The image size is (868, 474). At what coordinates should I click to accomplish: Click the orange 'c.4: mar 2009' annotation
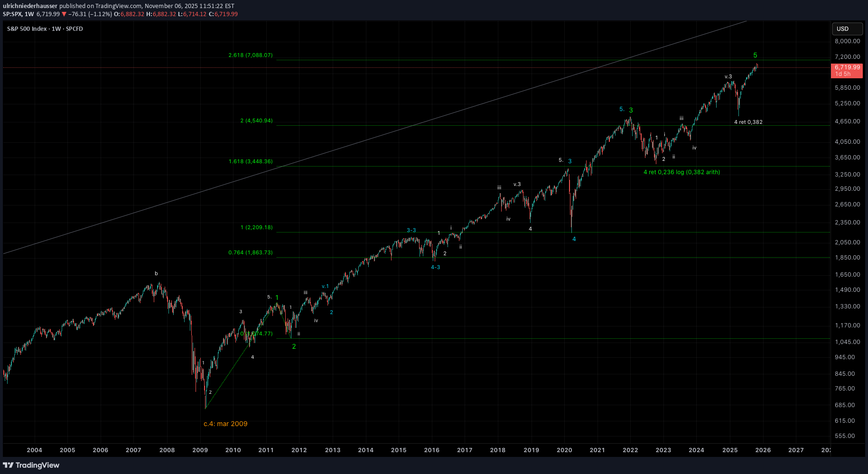[x=225, y=424]
